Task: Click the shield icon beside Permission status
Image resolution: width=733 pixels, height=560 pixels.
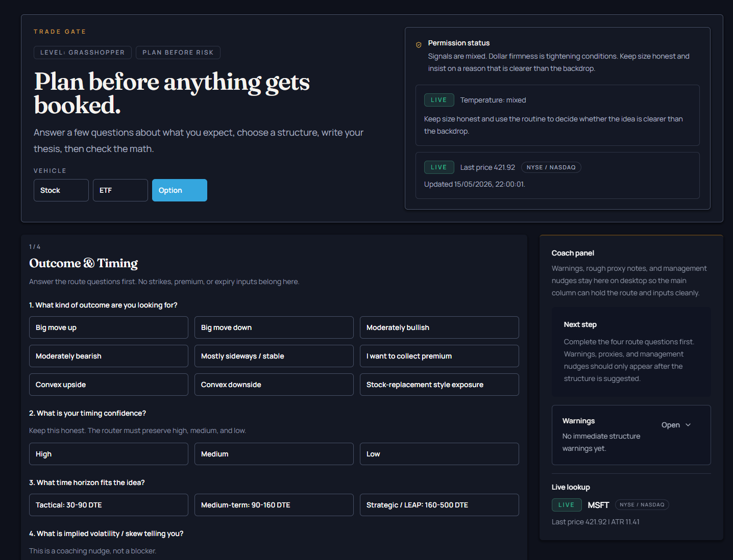Action: click(x=419, y=45)
